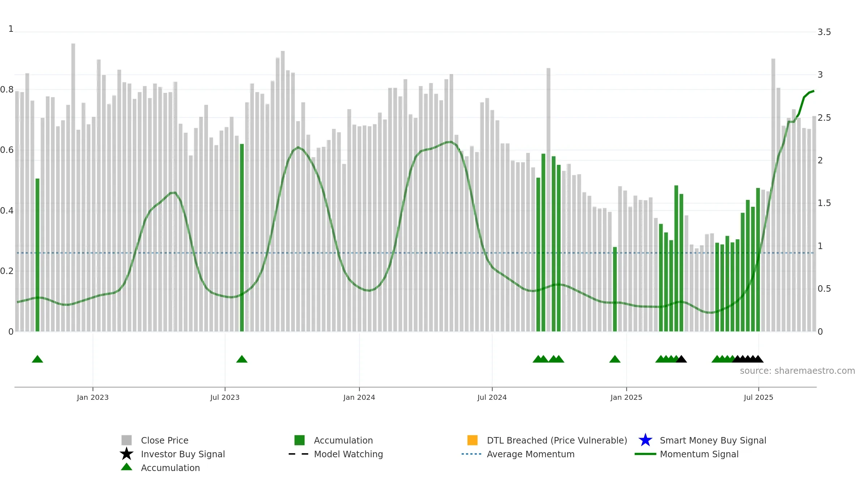Click the orange DTL Breached legend square
The width and height of the screenshot is (868, 488).
click(x=472, y=440)
